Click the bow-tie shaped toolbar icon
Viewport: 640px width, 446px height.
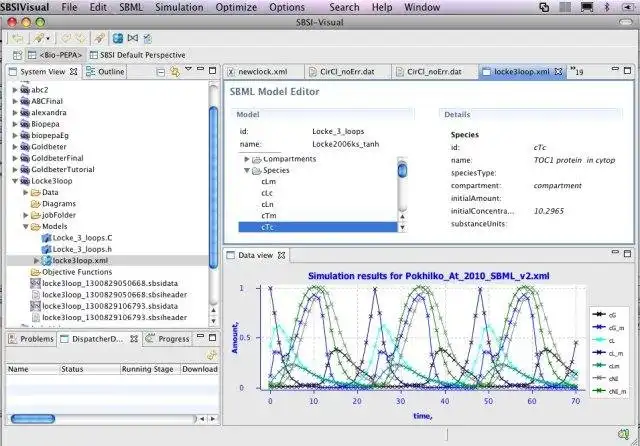coord(133,38)
